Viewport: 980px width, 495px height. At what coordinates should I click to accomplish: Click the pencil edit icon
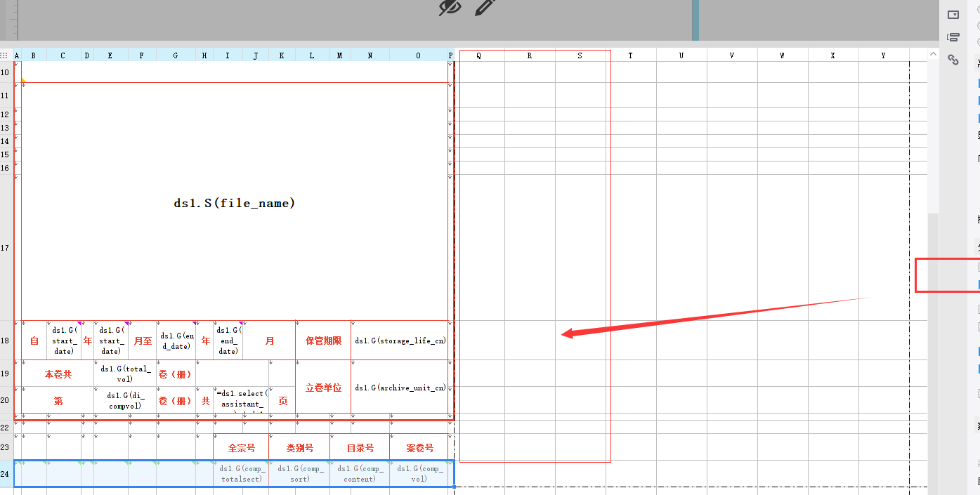485,6
